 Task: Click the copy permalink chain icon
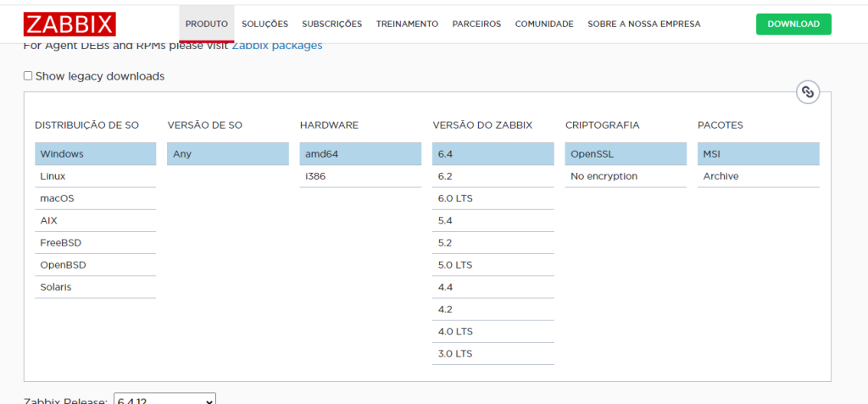(808, 92)
